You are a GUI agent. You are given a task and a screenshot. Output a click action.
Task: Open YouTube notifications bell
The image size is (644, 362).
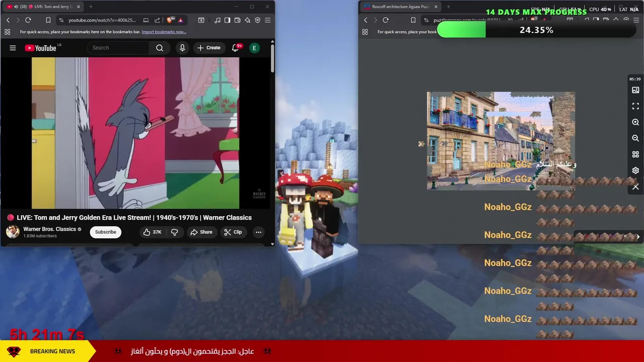tap(235, 48)
